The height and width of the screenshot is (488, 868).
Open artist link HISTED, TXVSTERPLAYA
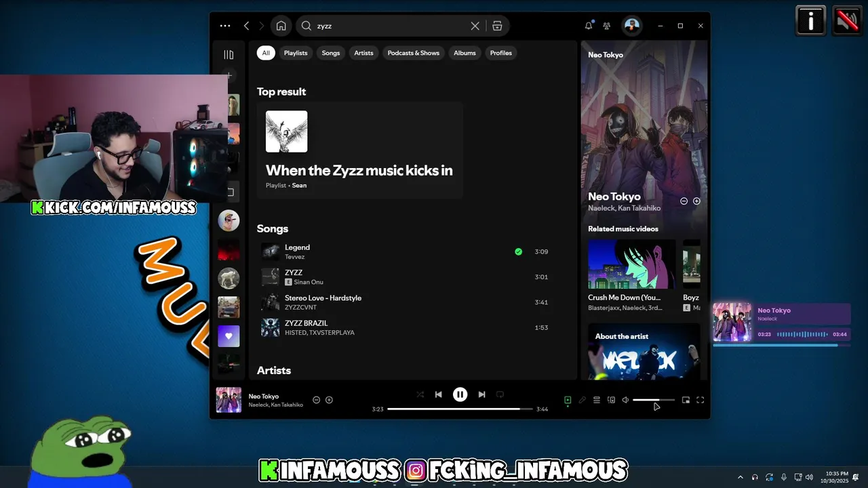pos(319,333)
